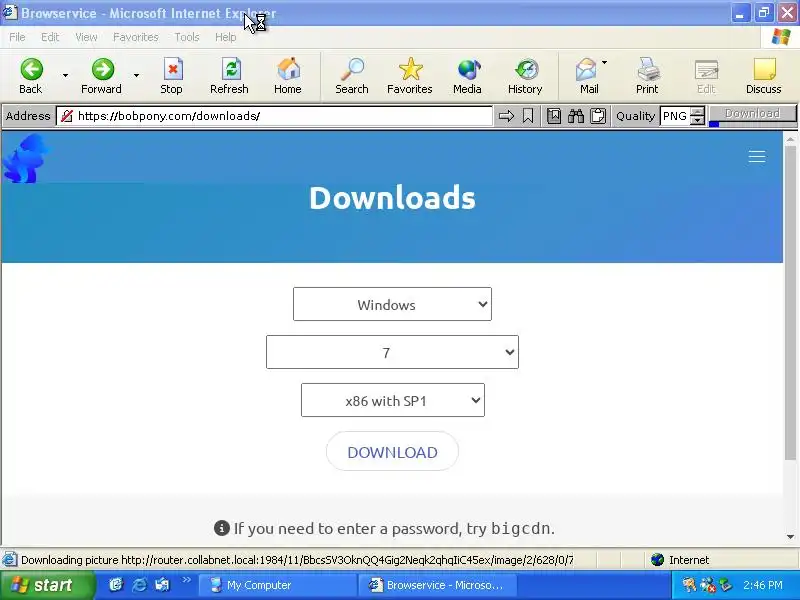Switch to My Computer taskbar window
The image size is (800, 600).
276,585
